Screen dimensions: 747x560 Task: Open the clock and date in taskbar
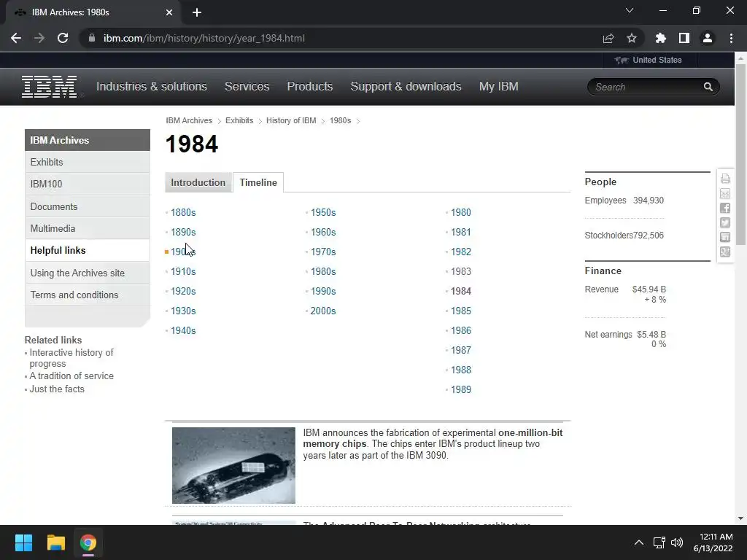713,542
